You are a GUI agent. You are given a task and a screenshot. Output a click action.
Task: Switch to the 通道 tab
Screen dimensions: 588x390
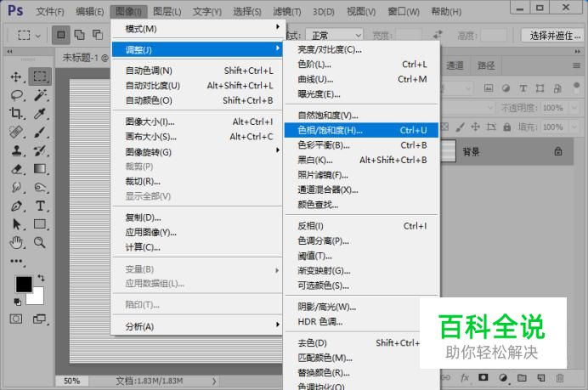pos(455,65)
